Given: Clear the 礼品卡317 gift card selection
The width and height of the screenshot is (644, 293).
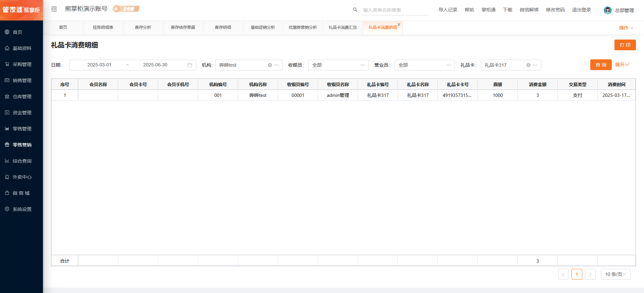Looking at the screenshot, I should coord(528,65).
